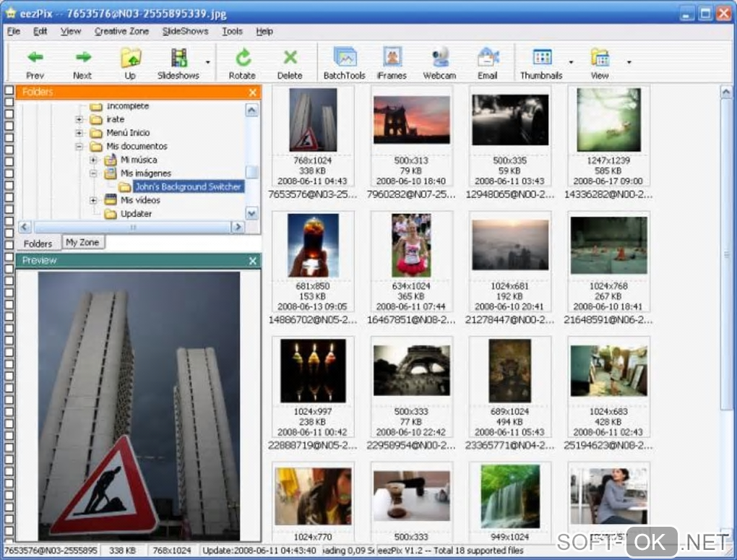This screenshot has width=737, height=560.
Task: Select John's Background Switcher folder
Action: click(x=188, y=187)
